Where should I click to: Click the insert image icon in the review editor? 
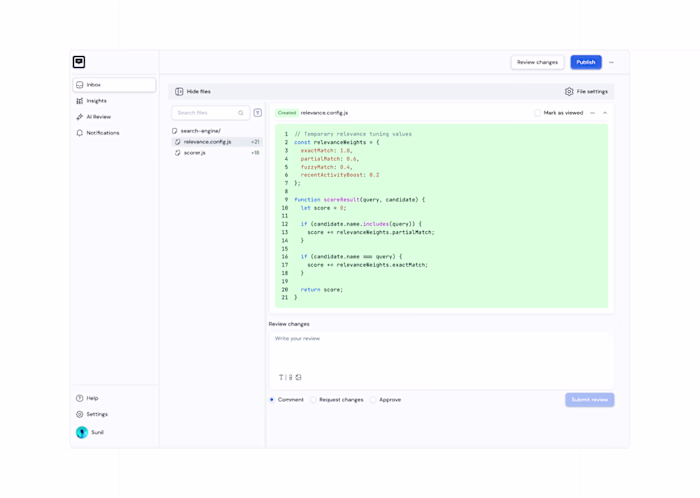pyautogui.click(x=299, y=378)
